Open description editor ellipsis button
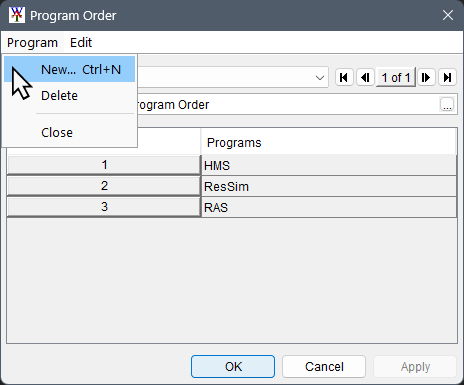 coord(447,104)
